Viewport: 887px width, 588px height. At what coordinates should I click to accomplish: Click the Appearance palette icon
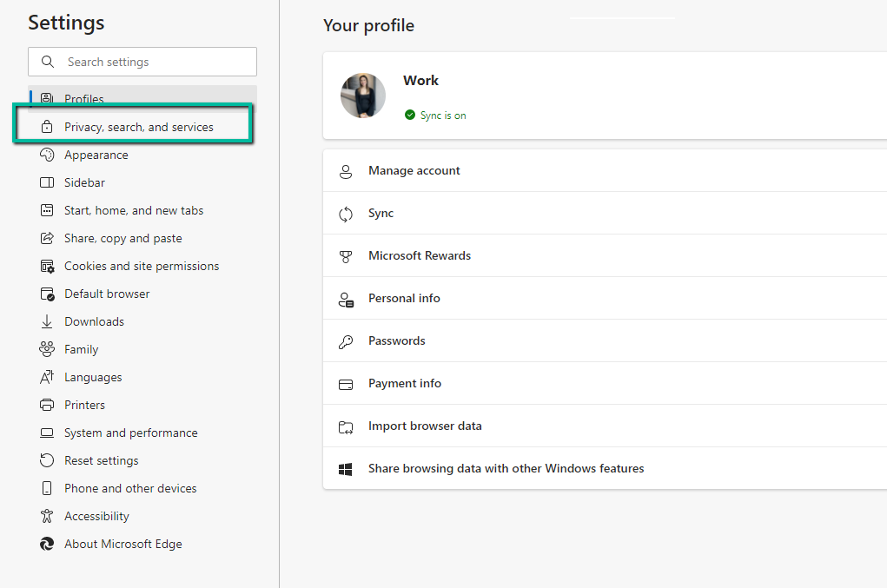coord(47,155)
